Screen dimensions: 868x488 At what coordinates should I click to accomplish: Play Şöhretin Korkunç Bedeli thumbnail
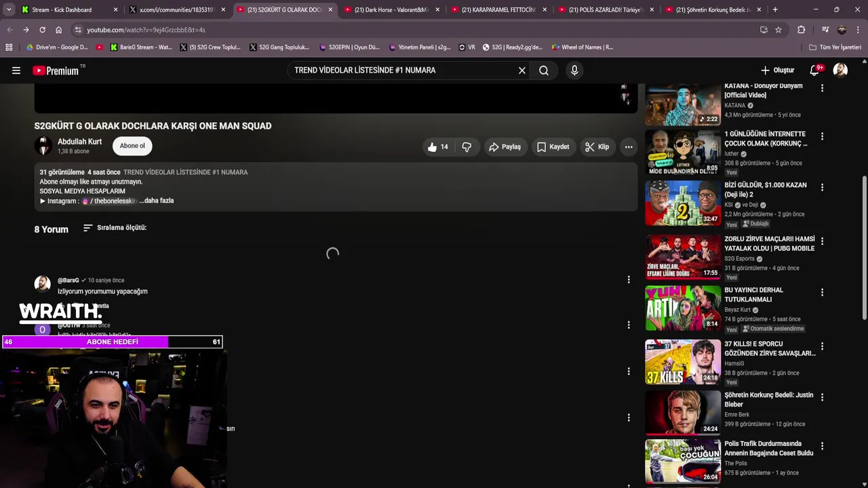click(x=683, y=413)
